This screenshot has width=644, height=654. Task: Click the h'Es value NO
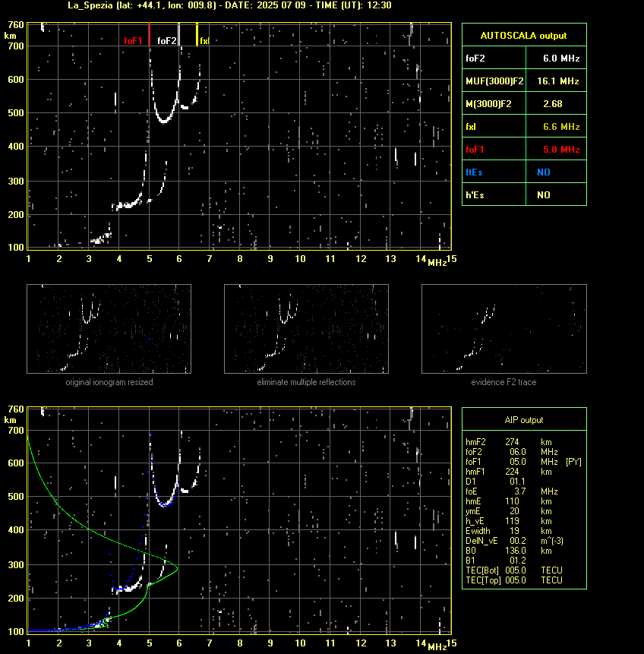(544, 194)
